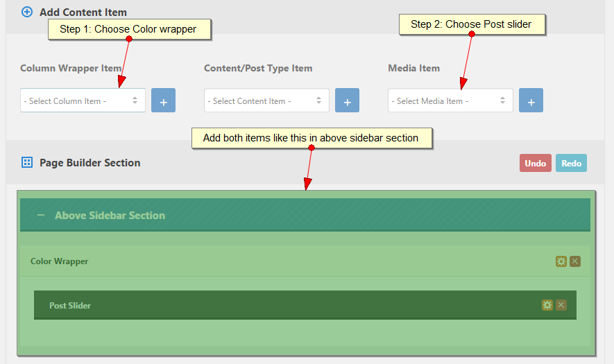This screenshot has width=614, height=364.
Task: Open the Select Content Item dropdown
Action: coord(266,101)
